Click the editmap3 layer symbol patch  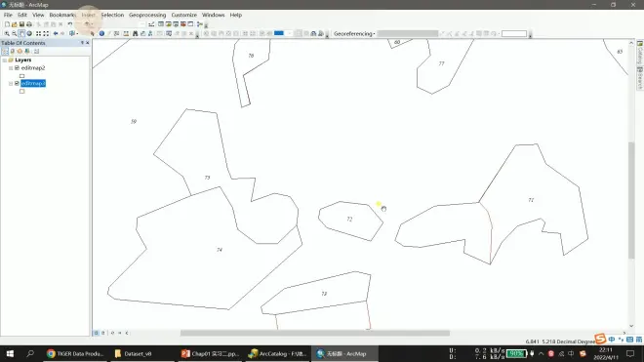coord(22,91)
